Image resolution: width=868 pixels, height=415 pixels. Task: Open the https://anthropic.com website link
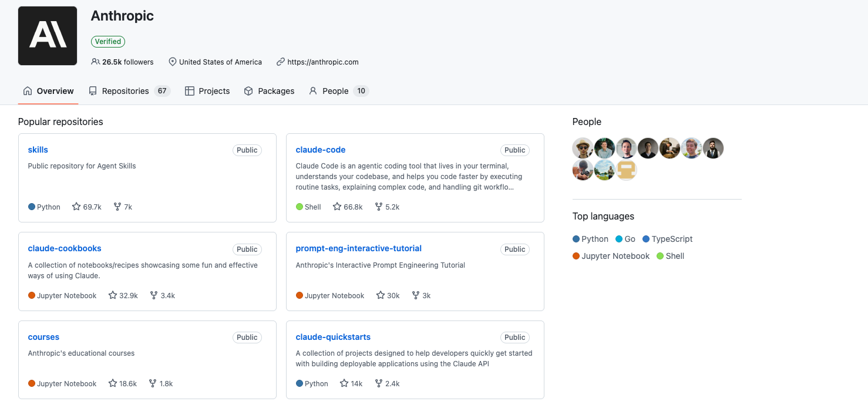[323, 62]
